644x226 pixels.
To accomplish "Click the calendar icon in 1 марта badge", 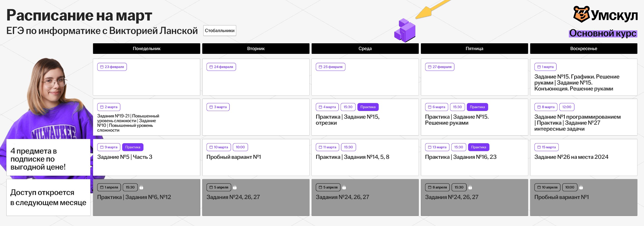I will coord(539,67).
